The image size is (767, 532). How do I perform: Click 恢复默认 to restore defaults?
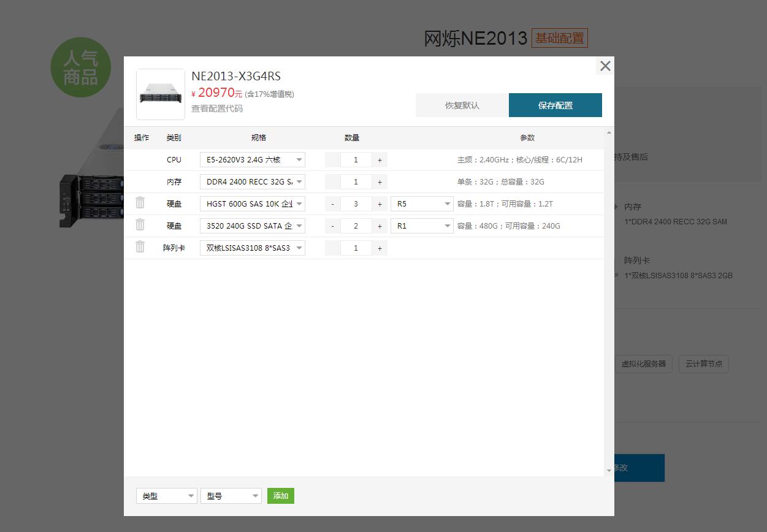(462, 105)
